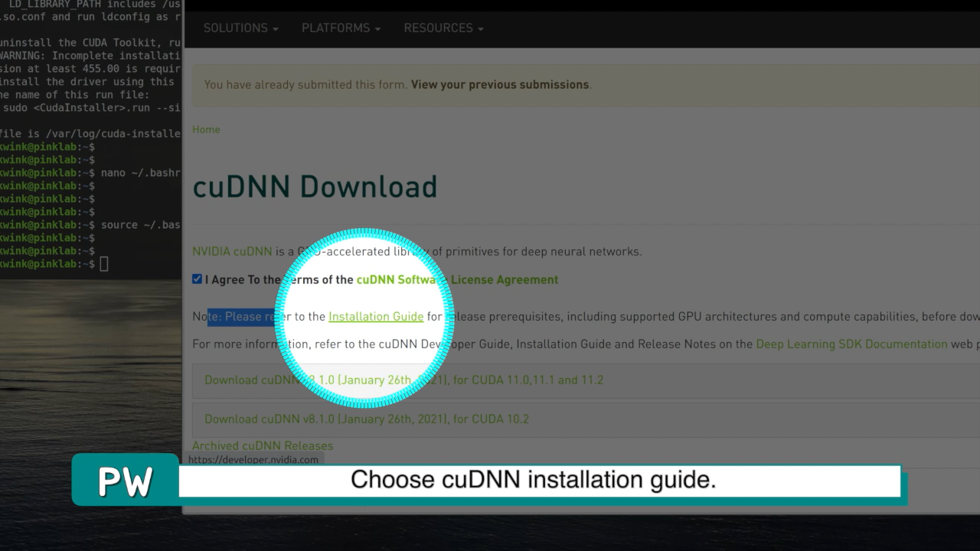The image size is (980, 551).
Task: Go to Home breadcrumb link
Action: tap(206, 129)
